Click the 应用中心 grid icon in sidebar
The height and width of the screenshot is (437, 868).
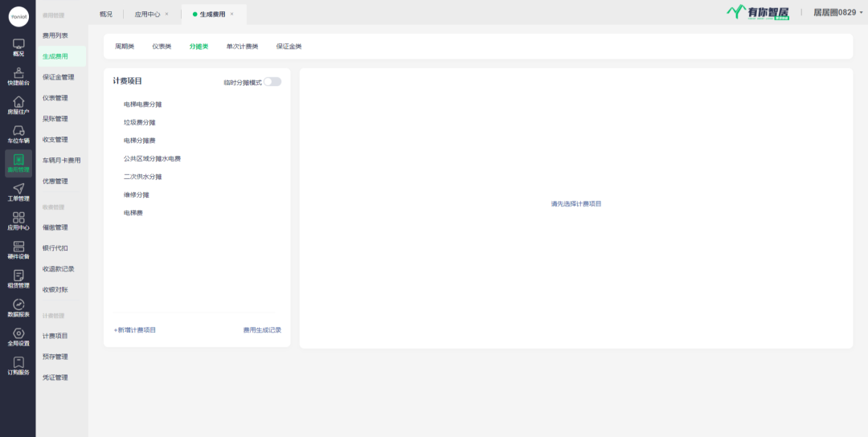click(x=18, y=220)
